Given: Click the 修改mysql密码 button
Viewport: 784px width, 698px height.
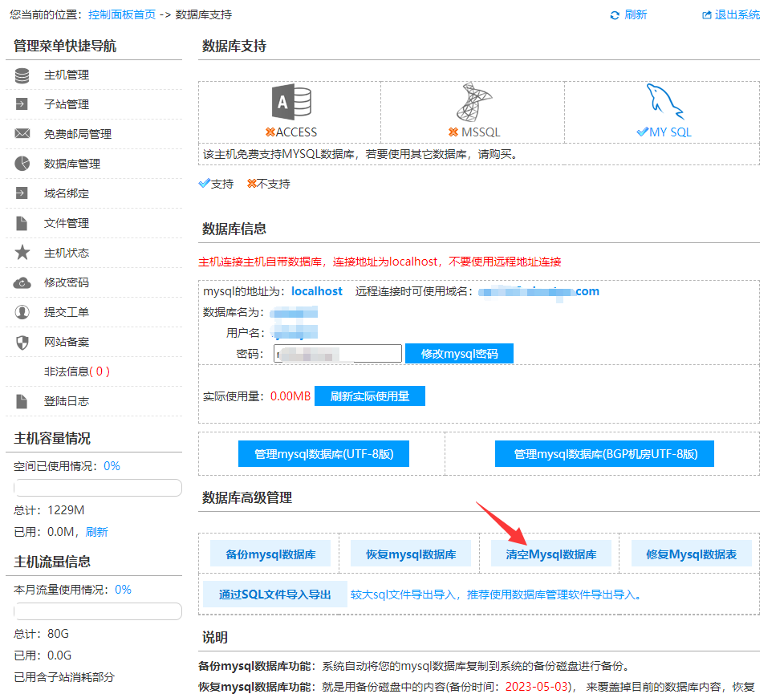Looking at the screenshot, I should [x=459, y=354].
